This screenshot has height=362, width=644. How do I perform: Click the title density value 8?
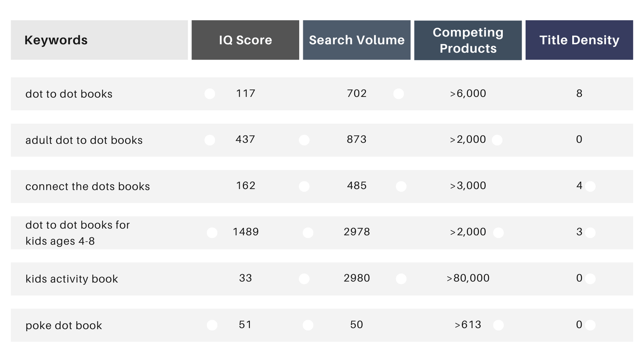click(x=579, y=94)
